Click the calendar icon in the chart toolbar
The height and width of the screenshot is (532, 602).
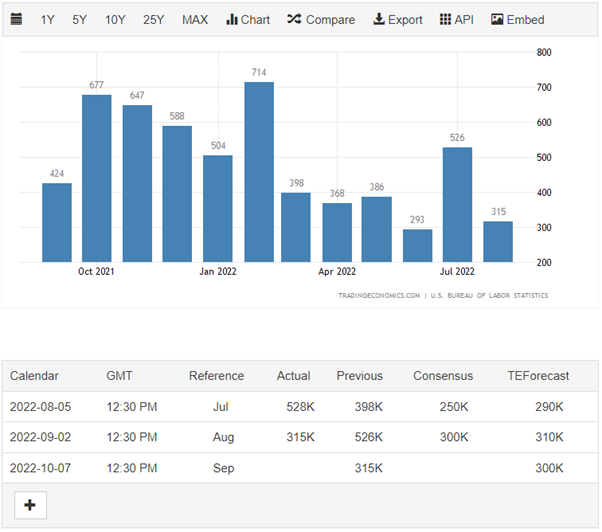coord(17,19)
